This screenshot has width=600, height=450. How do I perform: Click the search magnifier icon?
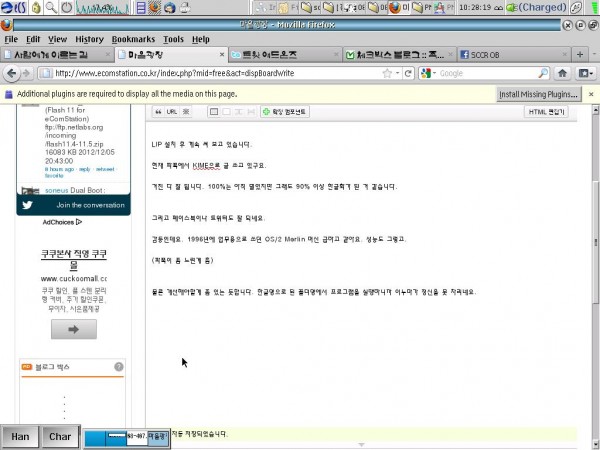coord(541,73)
